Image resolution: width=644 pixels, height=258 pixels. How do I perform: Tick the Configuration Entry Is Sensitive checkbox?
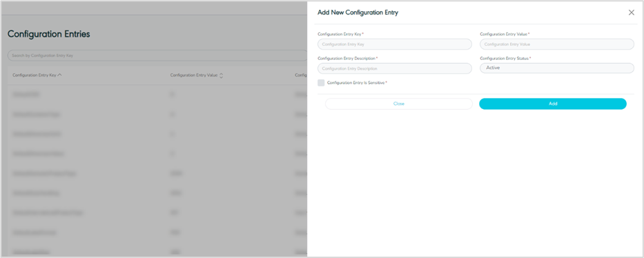click(x=321, y=83)
